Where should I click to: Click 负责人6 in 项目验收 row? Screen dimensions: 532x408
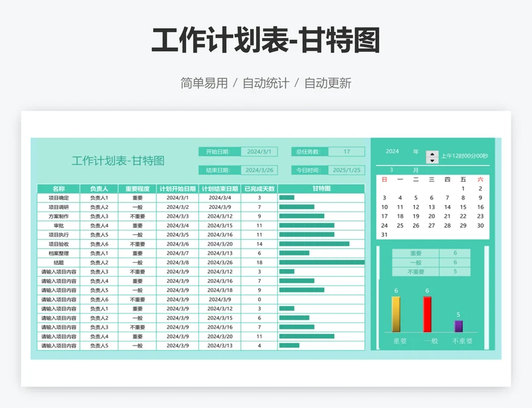click(98, 244)
